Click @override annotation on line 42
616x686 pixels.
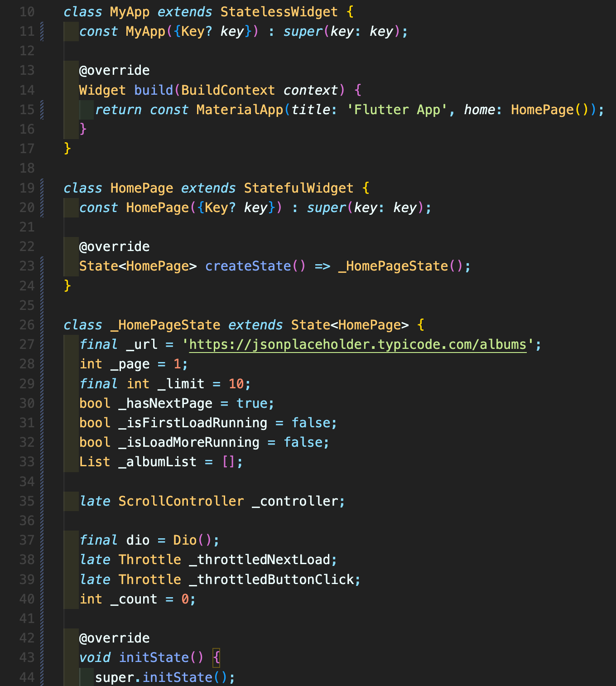pyautogui.click(x=114, y=638)
